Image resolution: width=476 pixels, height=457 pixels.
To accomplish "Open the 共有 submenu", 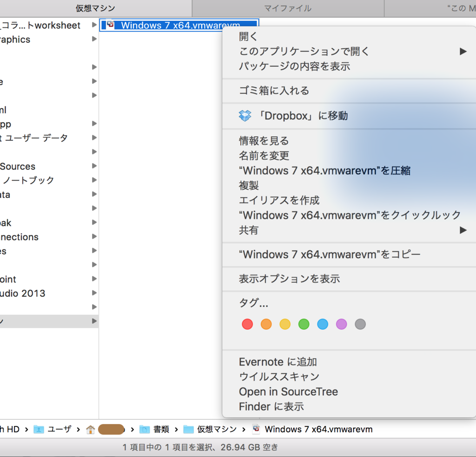I will coord(349,230).
